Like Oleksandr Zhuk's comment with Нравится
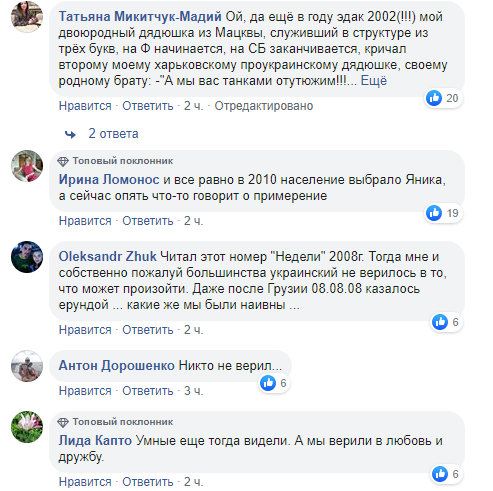Image resolution: width=493 pixels, height=491 pixels. pos(85,330)
